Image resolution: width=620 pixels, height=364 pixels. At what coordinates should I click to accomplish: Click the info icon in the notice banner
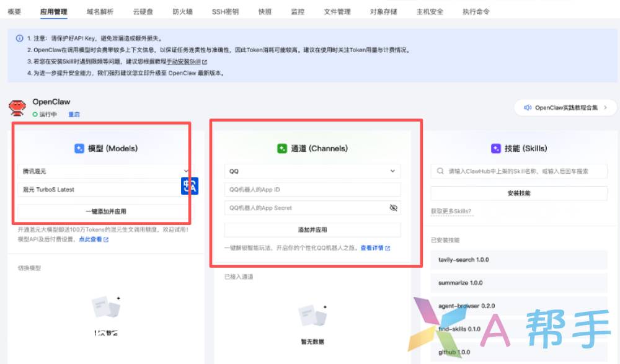[19, 38]
